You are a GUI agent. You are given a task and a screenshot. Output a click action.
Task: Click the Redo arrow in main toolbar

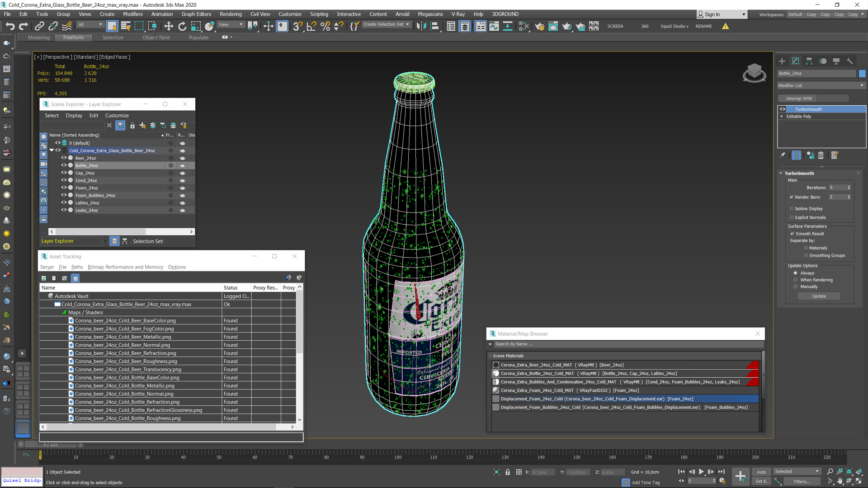click(x=24, y=26)
